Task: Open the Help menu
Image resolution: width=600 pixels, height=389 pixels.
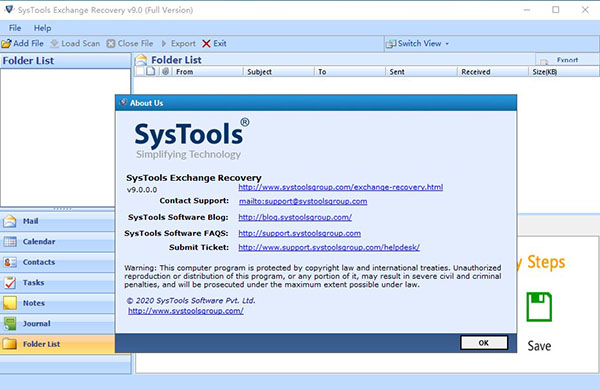Action: pyautogui.click(x=42, y=28)
